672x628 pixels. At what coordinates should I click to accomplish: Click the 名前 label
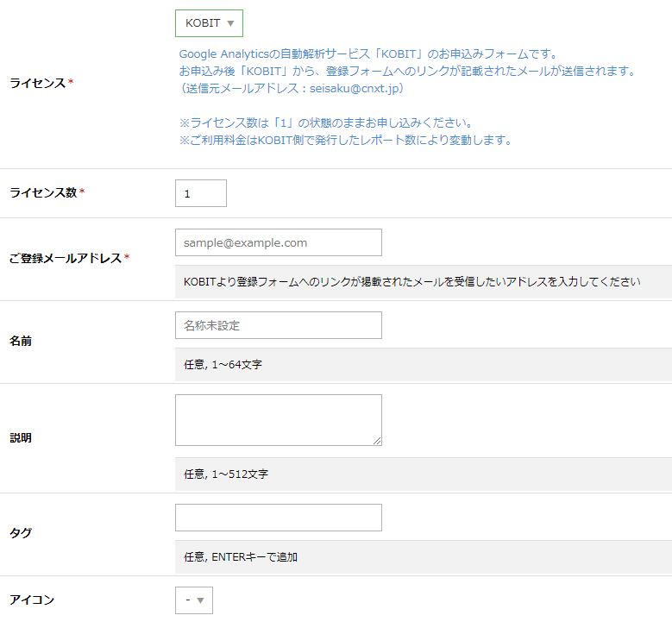click(x=21, y=342)
